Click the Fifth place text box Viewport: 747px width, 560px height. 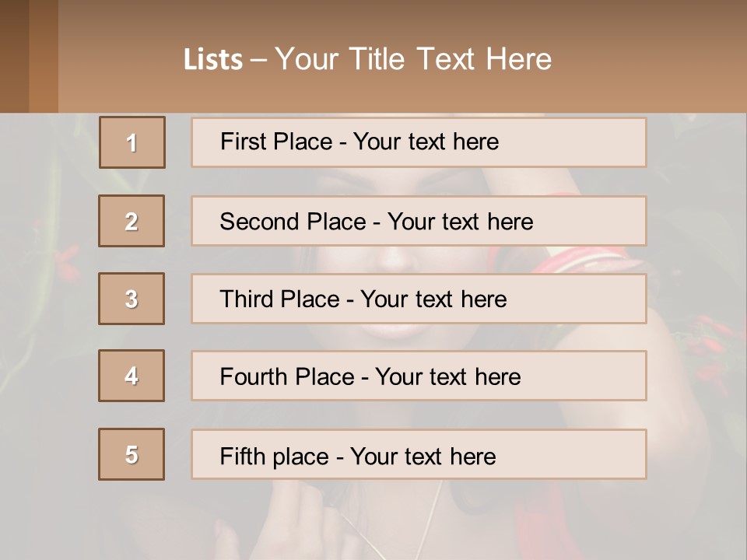[x=419, y=455]
